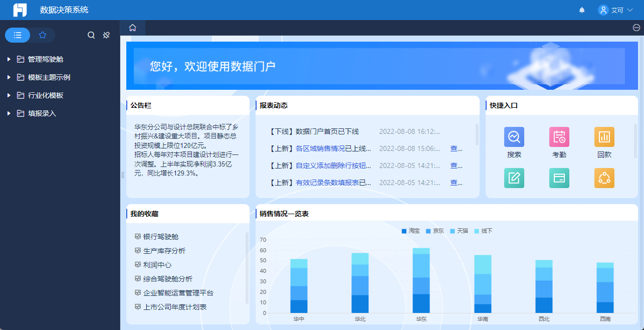Toggle the 线下 legend swatch
The width and height of the screenshot is (644, 330).
477,231
